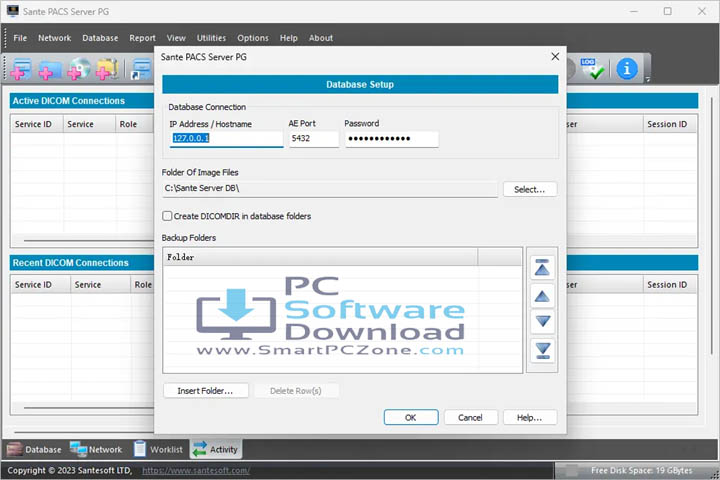Open the View menu
Screen dimensions: 720x480
(176, 38)
